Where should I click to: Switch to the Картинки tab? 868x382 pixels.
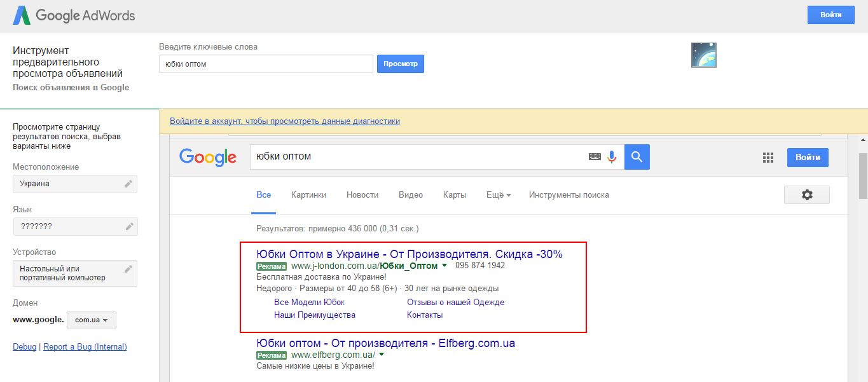pos(308,195)
